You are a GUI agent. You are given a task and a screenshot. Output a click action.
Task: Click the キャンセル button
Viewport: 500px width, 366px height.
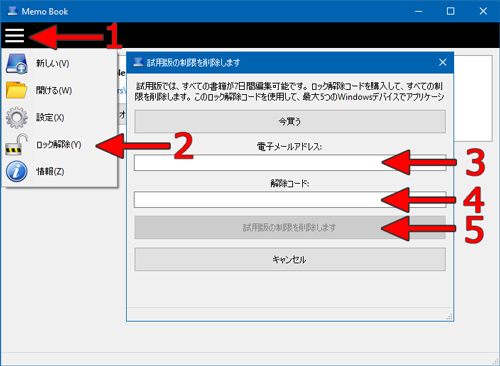[290, 259]
